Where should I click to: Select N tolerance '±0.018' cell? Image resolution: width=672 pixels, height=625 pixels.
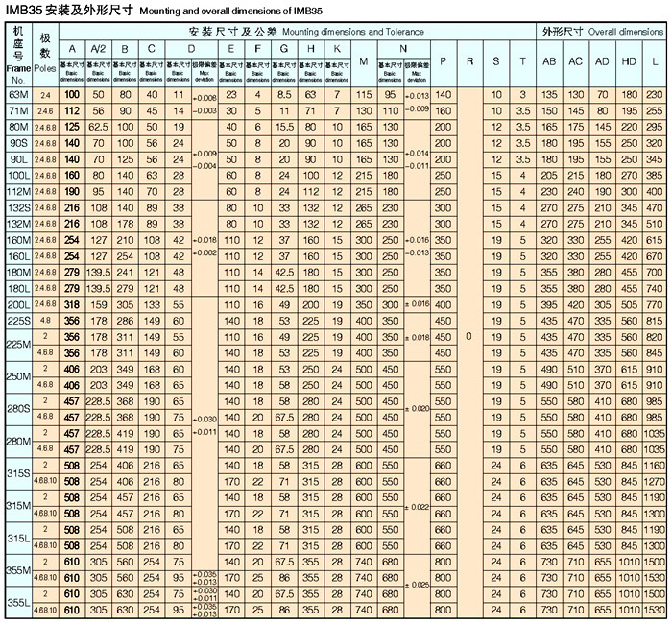417,337
